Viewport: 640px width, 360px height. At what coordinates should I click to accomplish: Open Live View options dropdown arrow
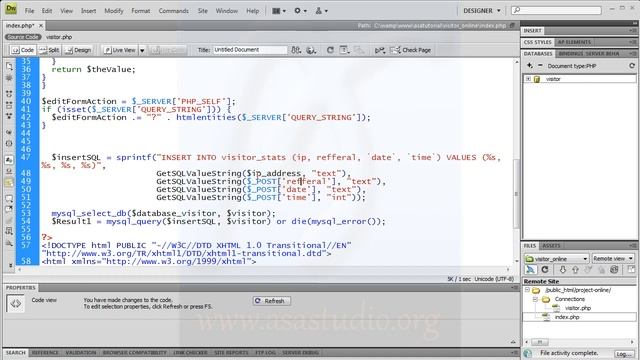[x=142, y=50]
